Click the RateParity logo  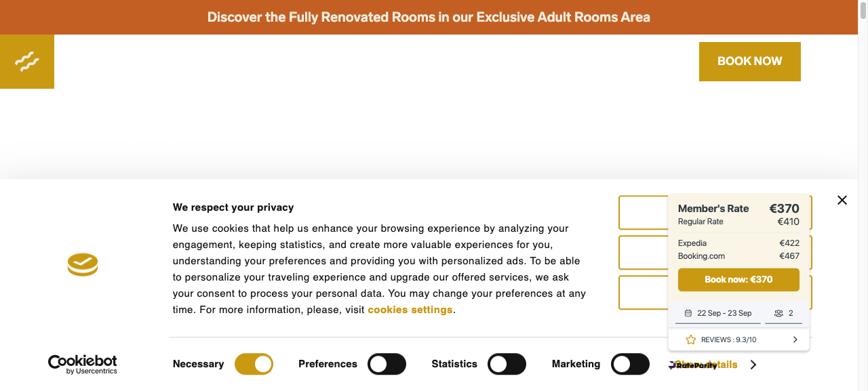[x=692, y=365]
